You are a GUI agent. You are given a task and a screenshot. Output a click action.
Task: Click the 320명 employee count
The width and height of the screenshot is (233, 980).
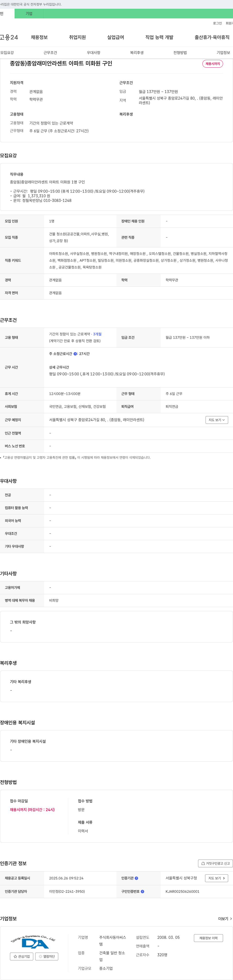162,955
